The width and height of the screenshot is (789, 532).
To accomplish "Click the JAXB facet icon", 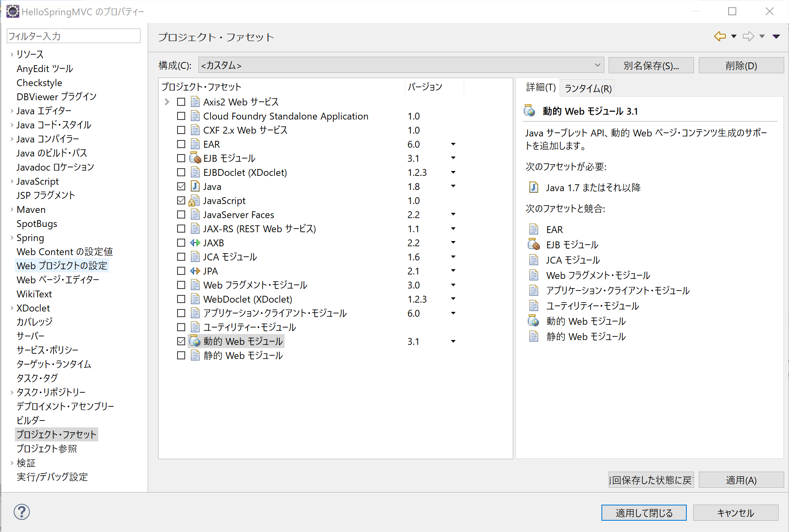I will point(195,243).
